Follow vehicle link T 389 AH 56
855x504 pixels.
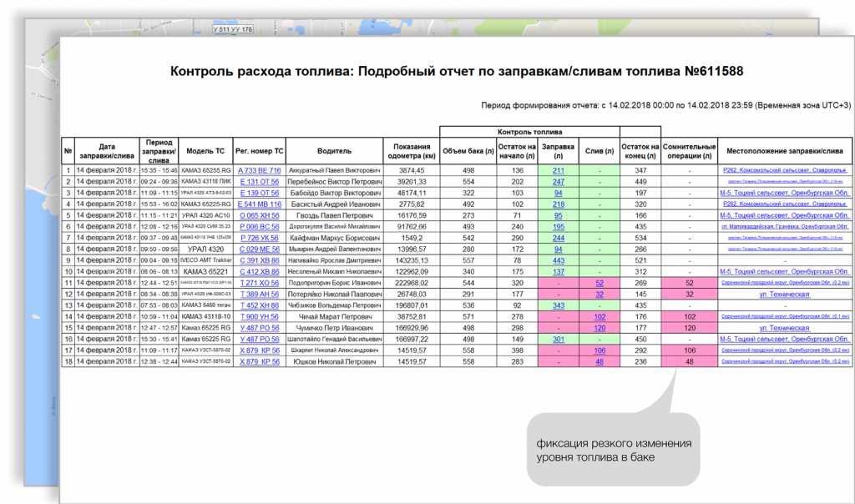pyautogui.click(x=260, y=295)
